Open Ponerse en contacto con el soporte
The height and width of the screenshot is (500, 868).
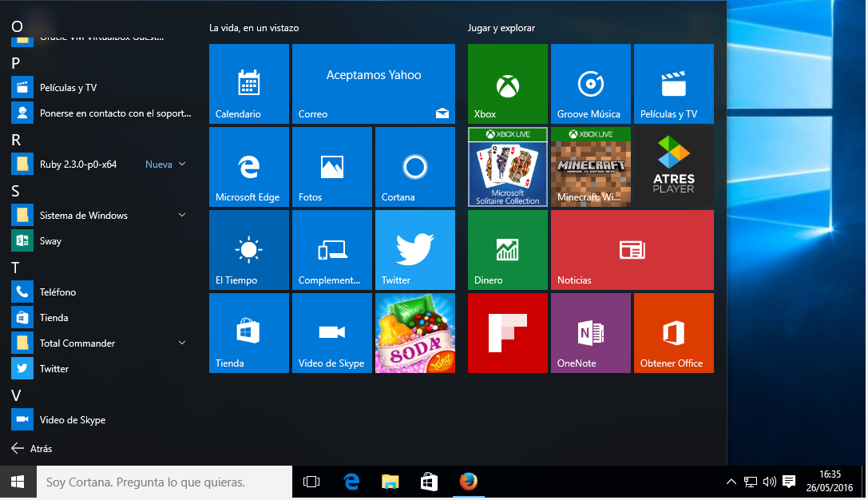click(114, 113)
